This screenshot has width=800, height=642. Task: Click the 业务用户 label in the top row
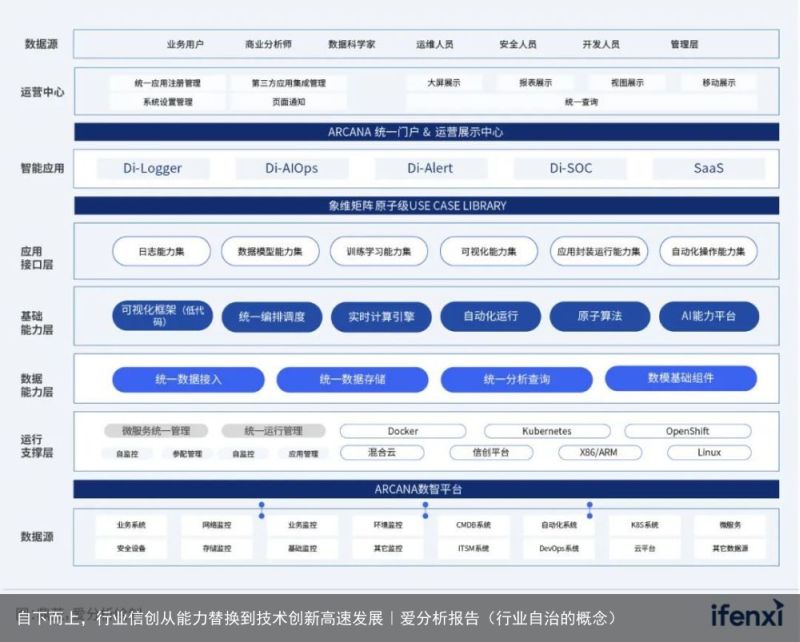tap(185, 44)
